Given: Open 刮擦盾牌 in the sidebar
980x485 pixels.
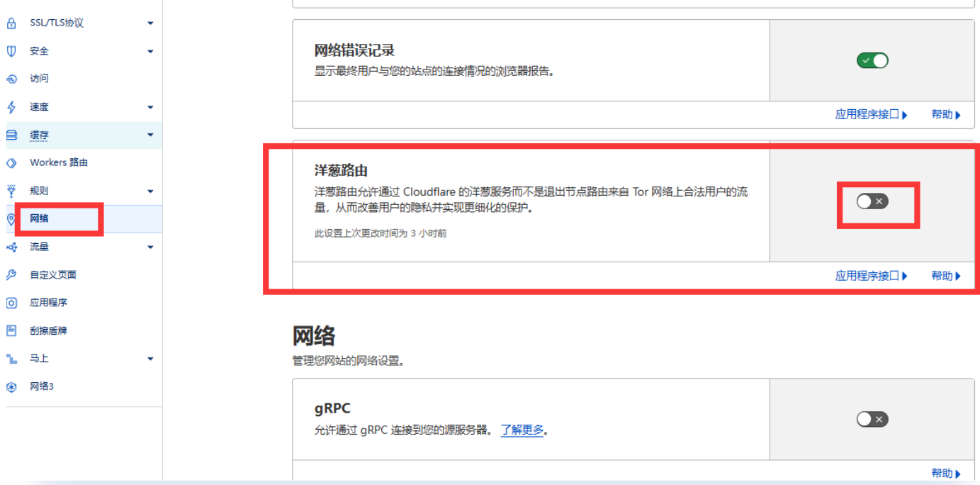Looking at the screenshot, I should (x=48, y=330).
